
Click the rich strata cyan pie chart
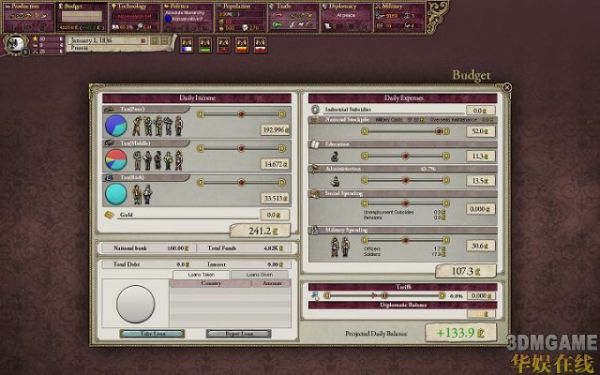[116, 194]
